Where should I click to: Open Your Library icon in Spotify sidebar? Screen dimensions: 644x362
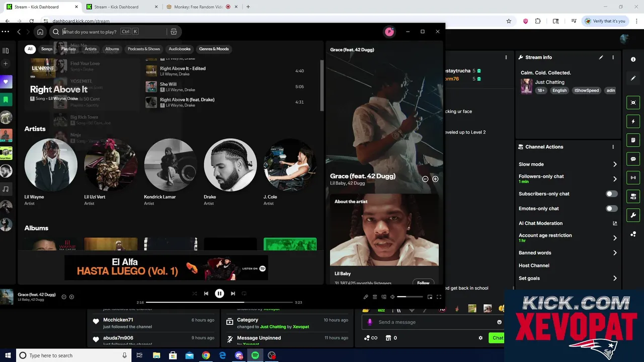pos(6,51)
